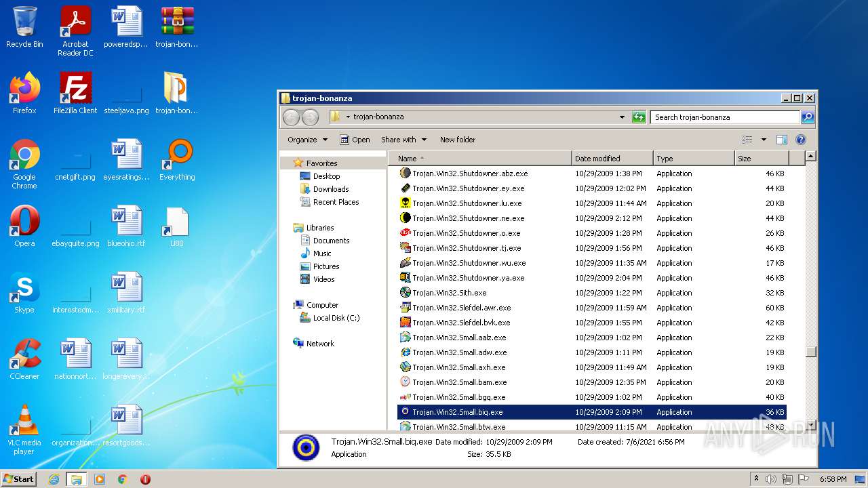
Task: Select the trojan-bonanza WinRAR archive icon
Action: 177,28
